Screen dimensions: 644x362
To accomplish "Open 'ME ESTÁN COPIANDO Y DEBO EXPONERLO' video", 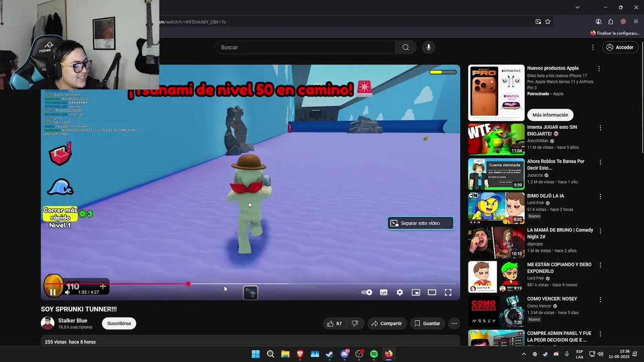I will 559,268.
